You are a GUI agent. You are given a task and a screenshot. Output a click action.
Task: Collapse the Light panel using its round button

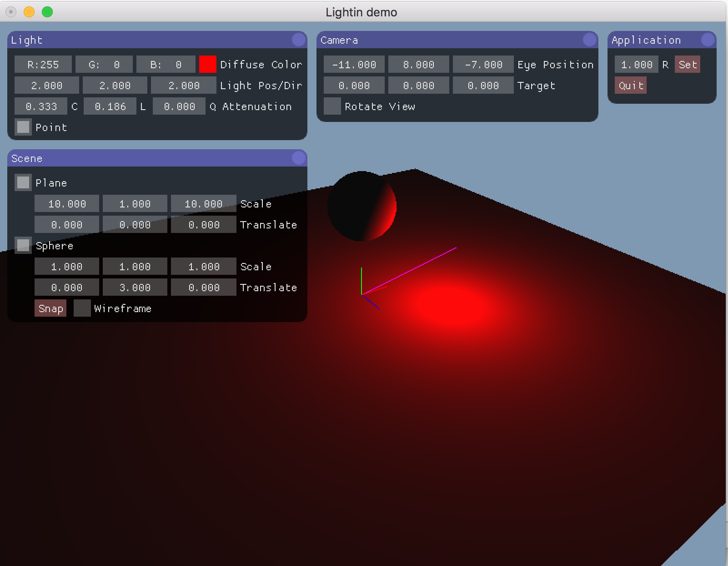(298, 40)
